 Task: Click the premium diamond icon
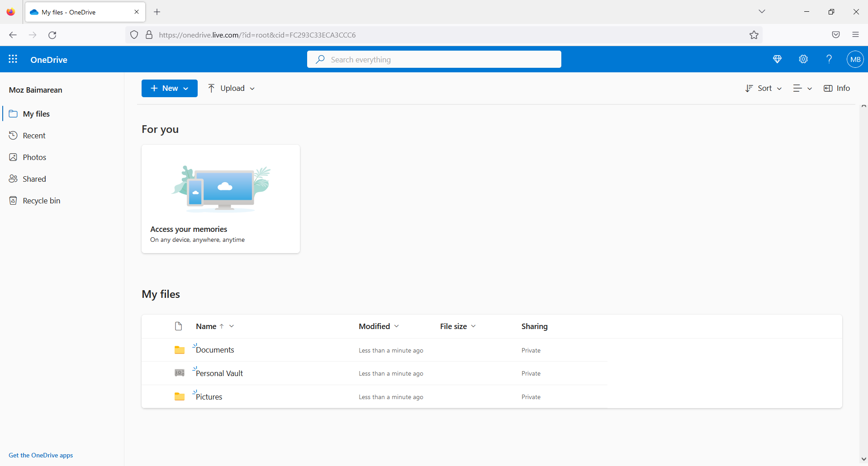point(777,59)
